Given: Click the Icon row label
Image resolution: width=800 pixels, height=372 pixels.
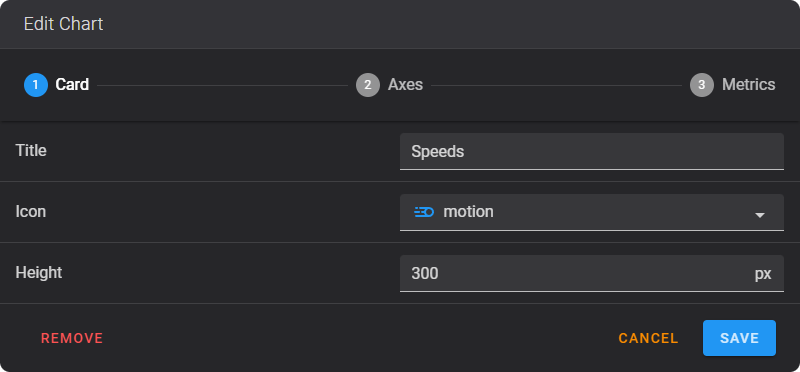Looking at the screenshot, I should pos(31,211).
